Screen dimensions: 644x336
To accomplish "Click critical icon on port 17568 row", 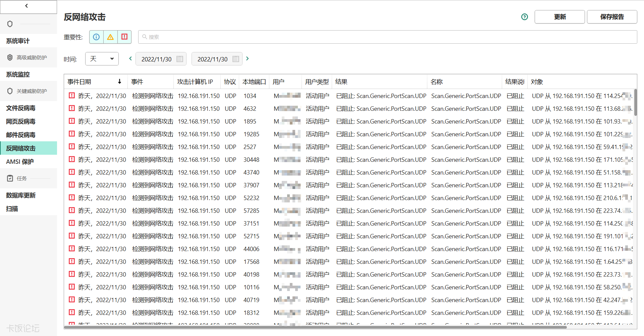I will pos(72,261).
